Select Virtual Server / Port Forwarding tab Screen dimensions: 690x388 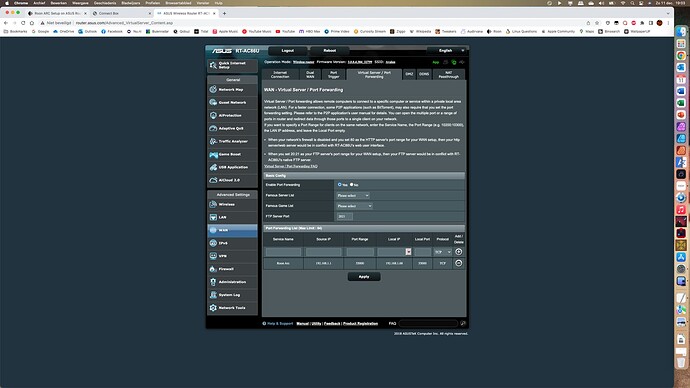[374, 74]
